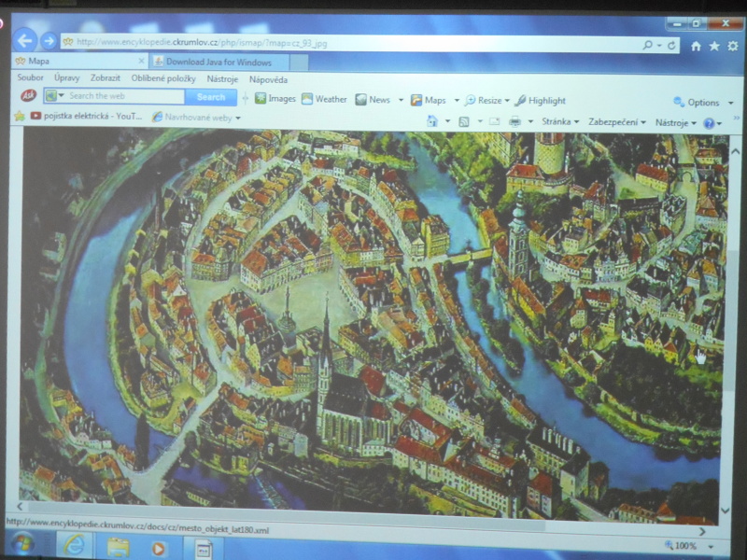
Task: Click the blue Search button
Action: pos(211,97)
